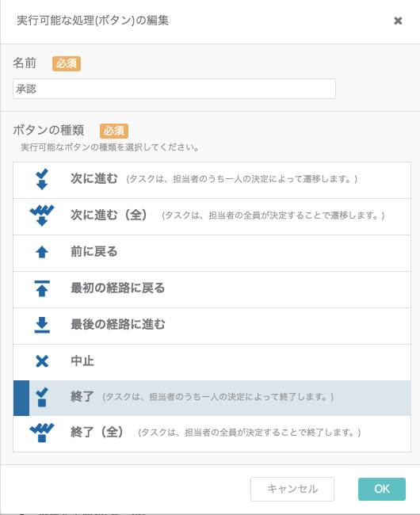Click the 次に進む checkmark-arrow icon

tap(42, 179)
